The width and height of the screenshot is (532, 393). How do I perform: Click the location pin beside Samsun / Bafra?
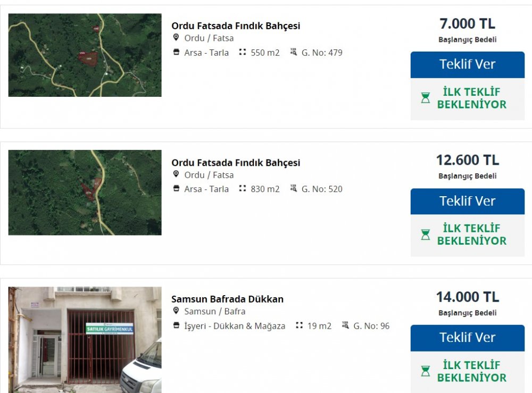coord(176,311)
